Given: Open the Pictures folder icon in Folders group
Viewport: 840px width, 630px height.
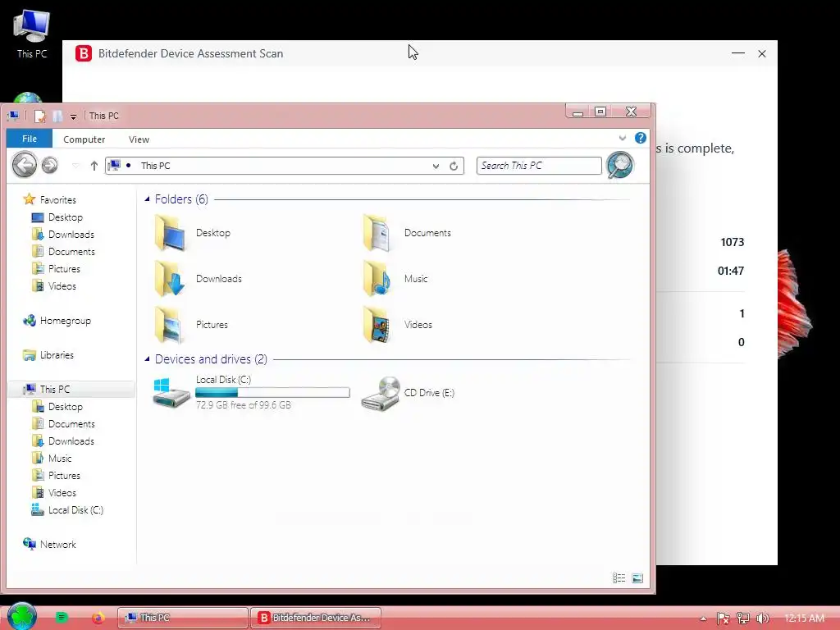Looking at the screenshot, I should (170, 325).
